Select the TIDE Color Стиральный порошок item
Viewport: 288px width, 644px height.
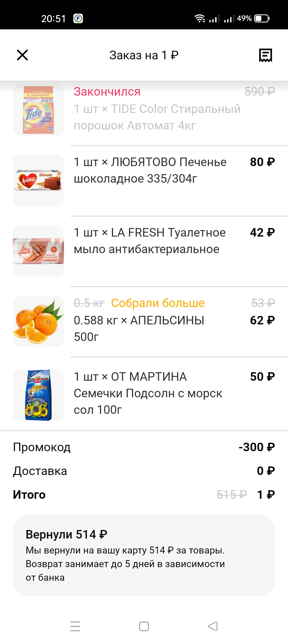coord(157,117)
